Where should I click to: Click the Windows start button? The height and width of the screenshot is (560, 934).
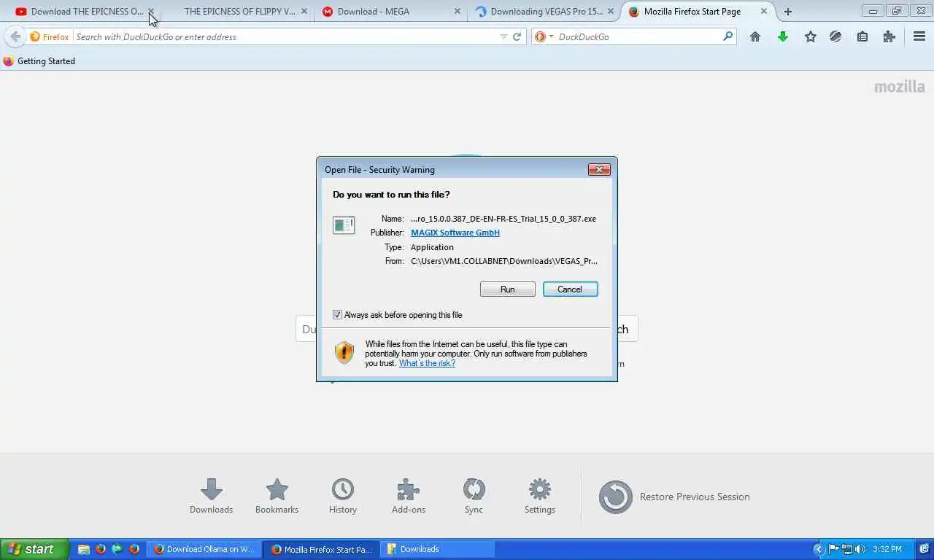click(x=34, y=549)
